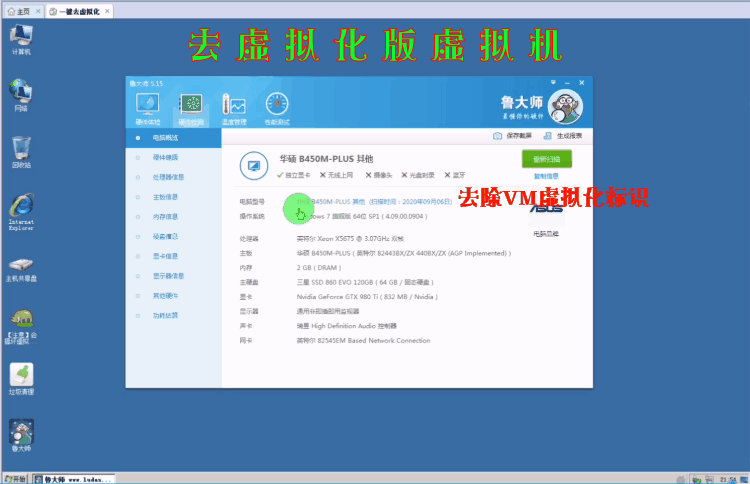Viewport: 750px width, 484px height.
Task: Click the 摄像头 feature indicator
Action: [x=379, y=175]
